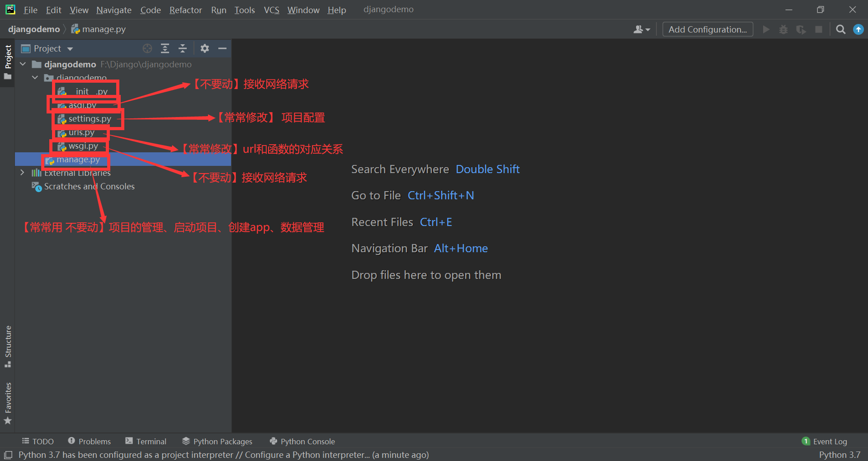Click manage.py breadcrumb in navigation bar

99,29
